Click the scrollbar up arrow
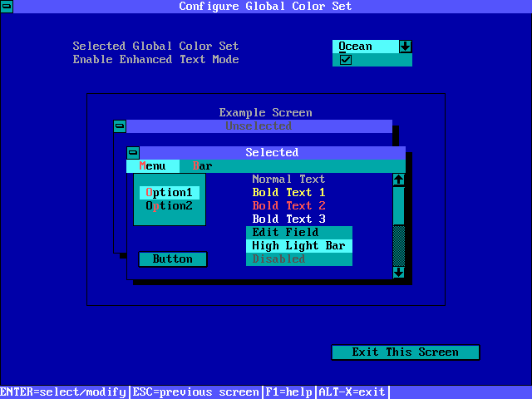Viewport: 532px width, 399px height. point(398,180)
